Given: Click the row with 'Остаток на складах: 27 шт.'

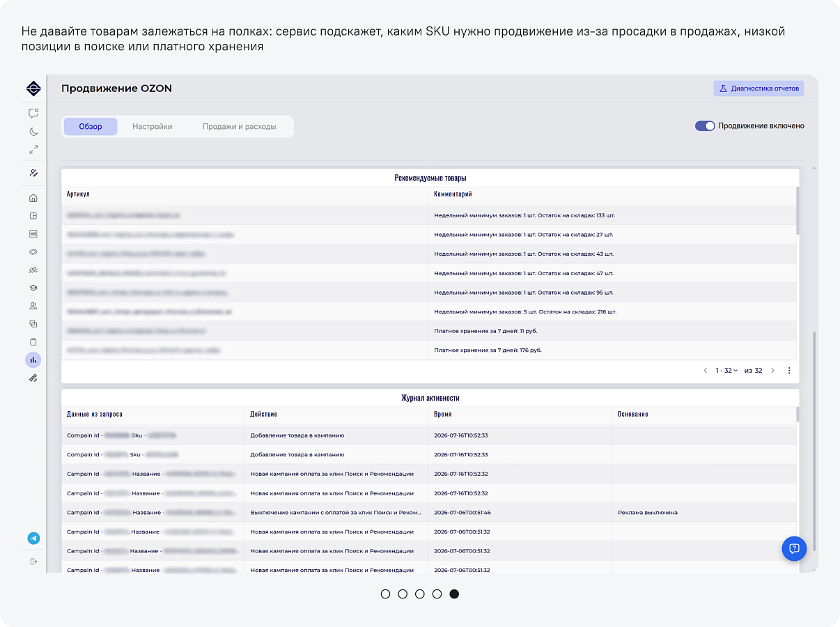Looking at the screenshot, I should pyautogui.click(x=429, y=235).
